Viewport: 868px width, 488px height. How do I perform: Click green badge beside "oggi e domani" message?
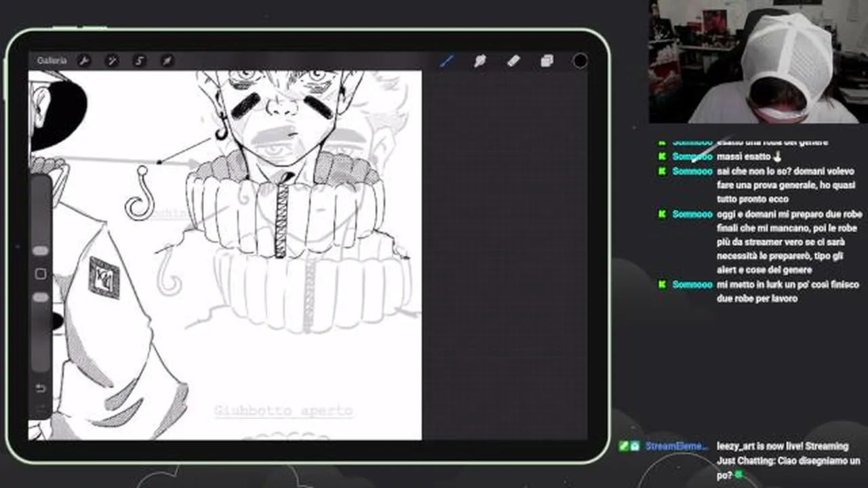pyautogui.click(x=662, y=214)
